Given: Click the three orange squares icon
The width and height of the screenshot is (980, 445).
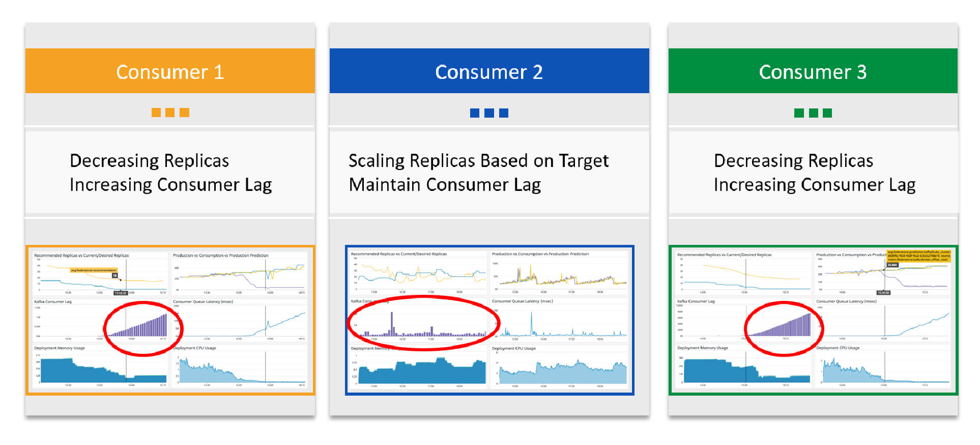Looking at the screenshot, I should coord(170,113).
